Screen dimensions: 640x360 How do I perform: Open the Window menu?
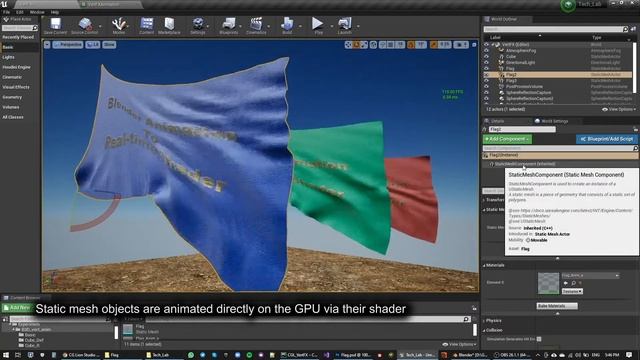click(37, 12)
